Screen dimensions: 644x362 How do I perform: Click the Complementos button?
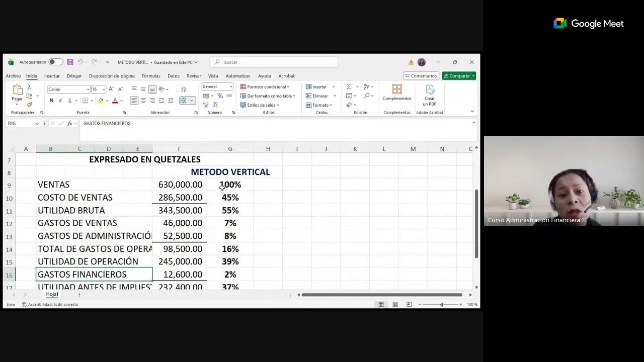pos(397,93)
